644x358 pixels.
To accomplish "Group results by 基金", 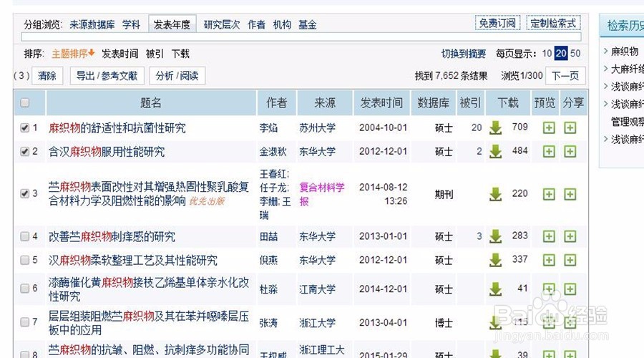I will coord(307,24).
